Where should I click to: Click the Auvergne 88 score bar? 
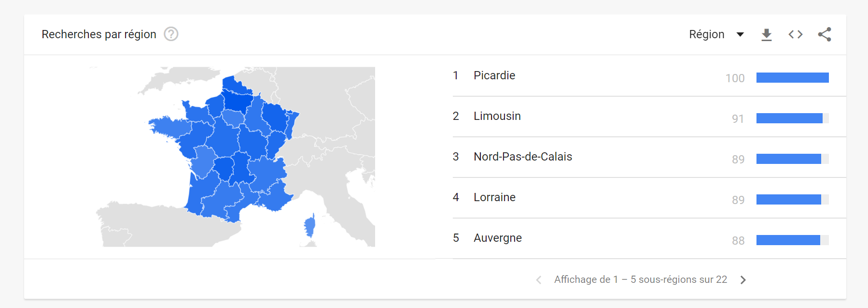coord(788,240)
